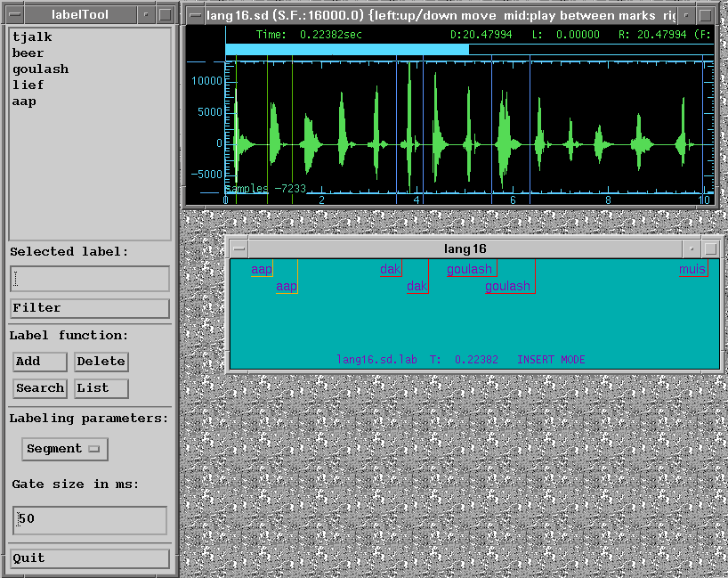Maximize the lang16.sd waveform window

coord(705,15)
